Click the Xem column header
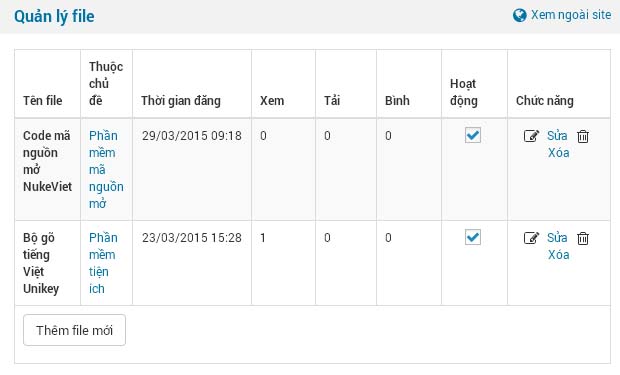This screenshot has height=375, width=620. pyautogui.click(x=272, y=100)
